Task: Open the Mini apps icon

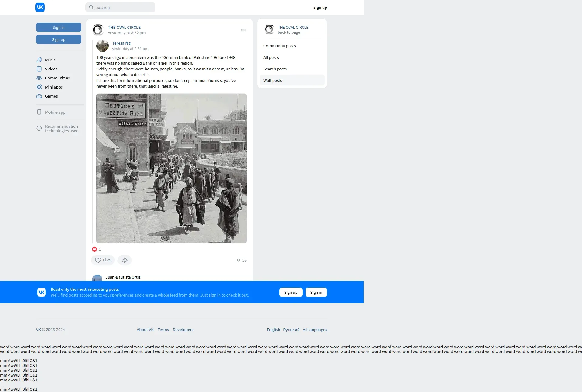Action: click(39, 87)
